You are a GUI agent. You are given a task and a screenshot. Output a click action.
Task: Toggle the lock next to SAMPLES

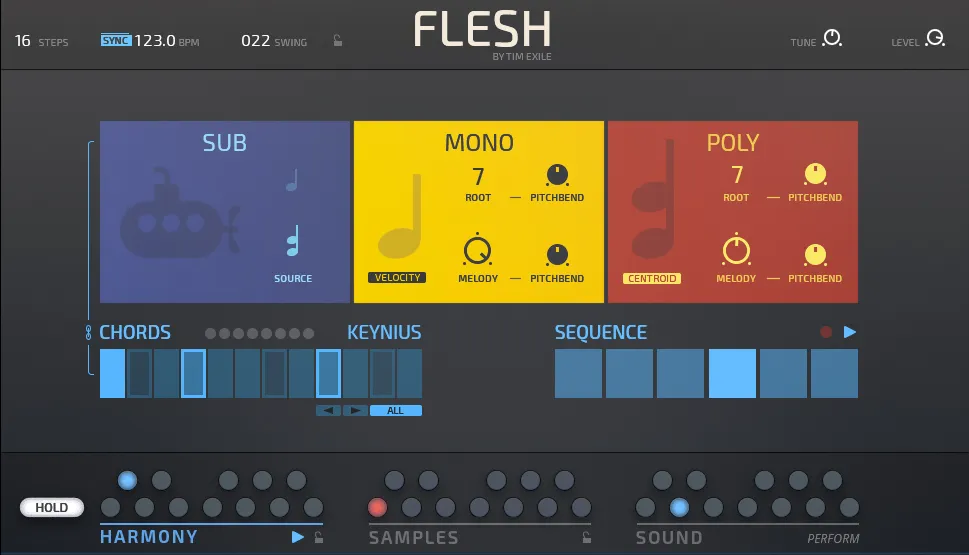coord(586,537)
